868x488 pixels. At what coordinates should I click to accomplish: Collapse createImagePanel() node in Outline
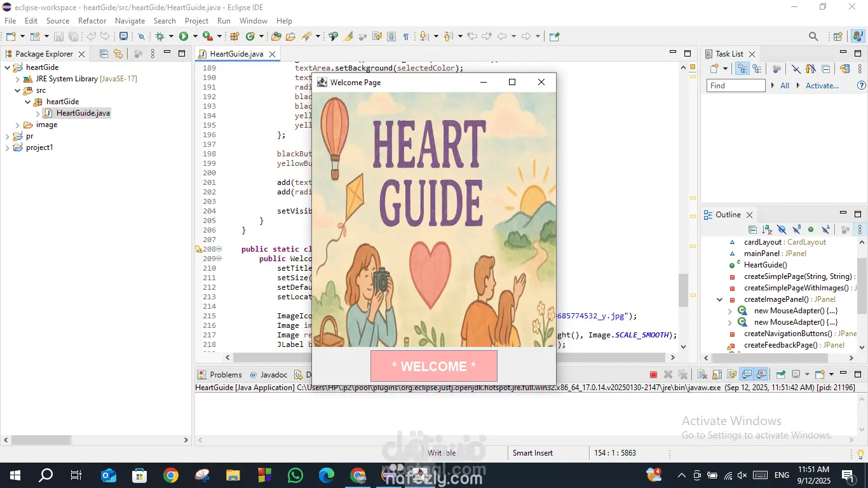pyautogui.click(x=719, y=299)
